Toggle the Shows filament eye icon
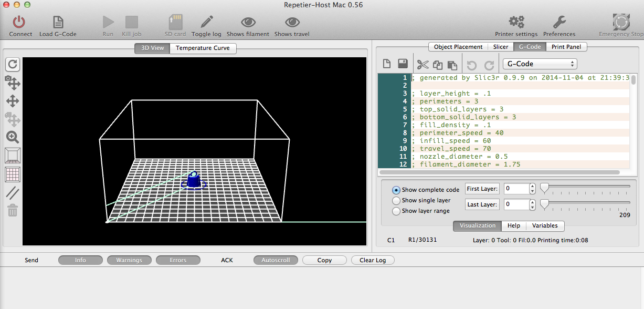The width and height of the screenshot is (644, 309). [248, 22]
